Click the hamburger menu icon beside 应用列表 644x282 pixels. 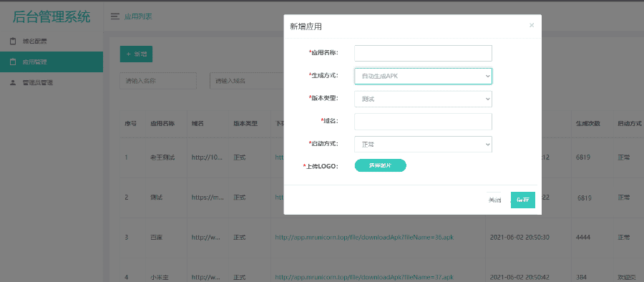click(x=115, y=16)
